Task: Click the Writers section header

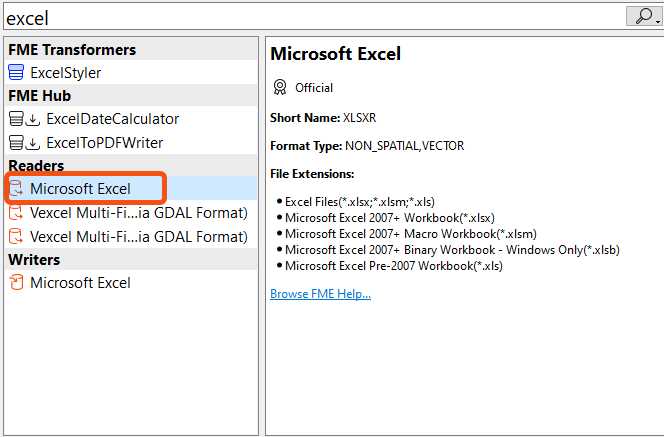Action: pos(131,260)
